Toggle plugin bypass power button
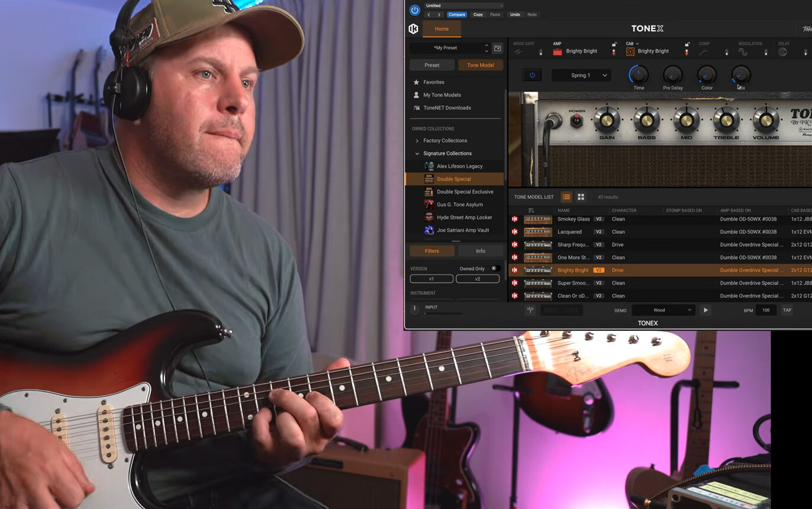 [x=415, y=10]
